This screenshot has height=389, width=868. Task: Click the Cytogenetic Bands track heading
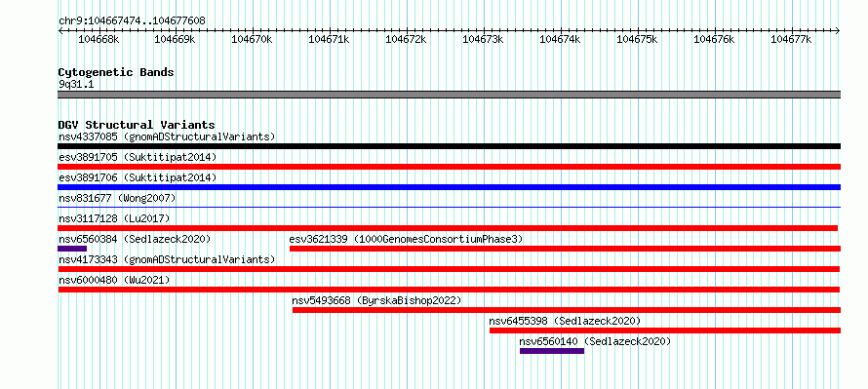[116, 72]
